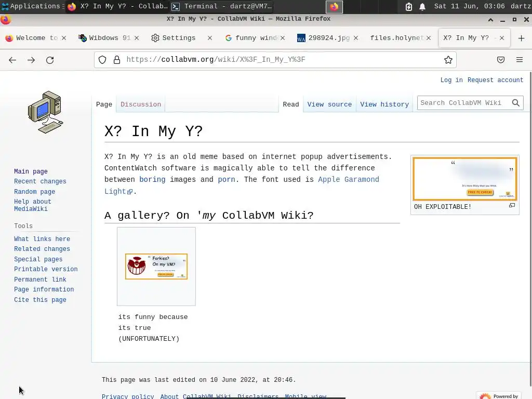Enlarge the OH EXPLOITABLE thumbnail via enlarge icon
This screenshot has width=532, height=399.
pyautogui.click(x=512, y=205)
